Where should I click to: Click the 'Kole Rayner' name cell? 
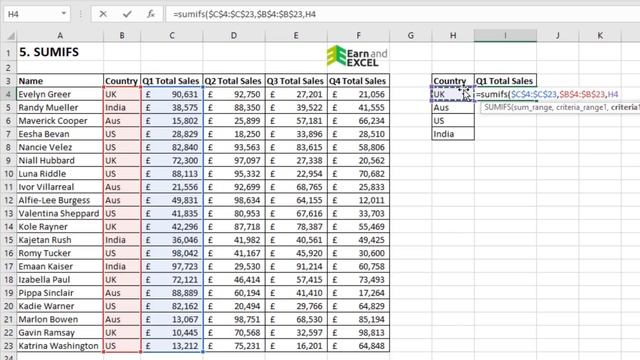60,227
